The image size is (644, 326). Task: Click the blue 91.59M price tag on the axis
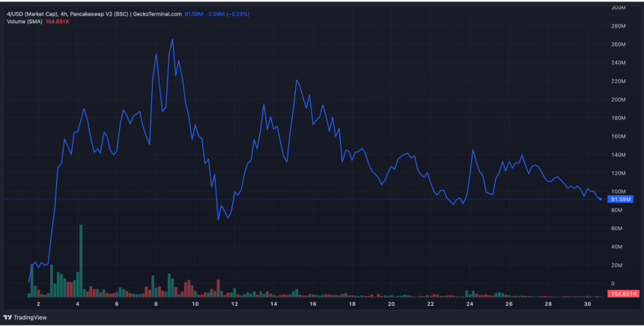622,200
